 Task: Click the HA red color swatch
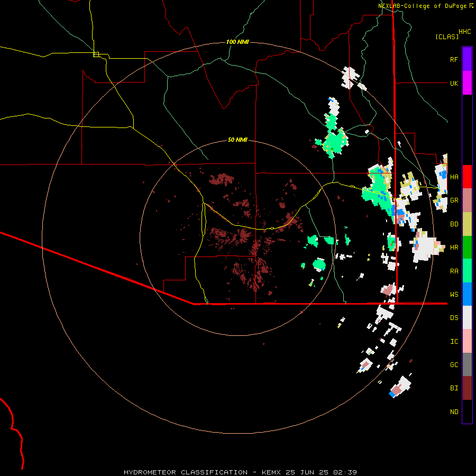click(x=467, y=177)
